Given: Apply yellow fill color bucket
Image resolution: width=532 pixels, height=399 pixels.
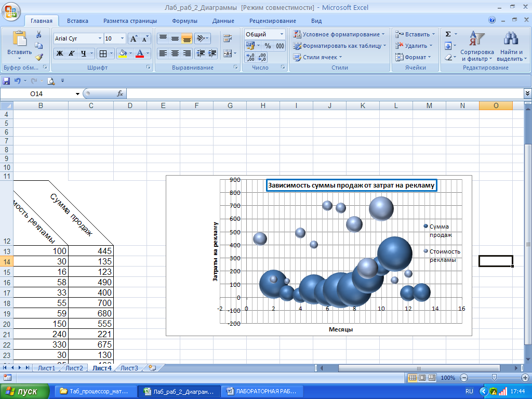Looking at the screenshot, I should 123,54.
